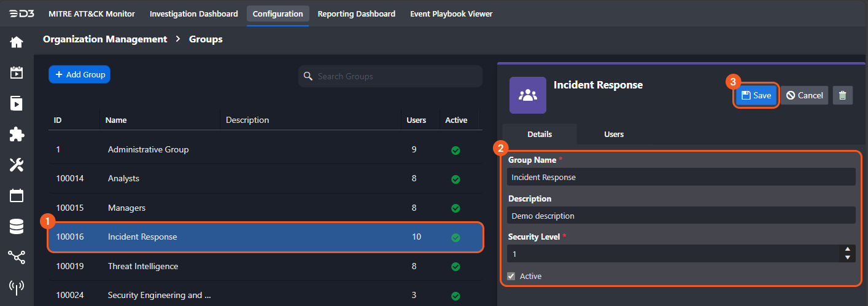Image resolution: width=868 pixels, height=306 pixels.
Task: Click the home icon in the sidebar
Action: point(17,42)
